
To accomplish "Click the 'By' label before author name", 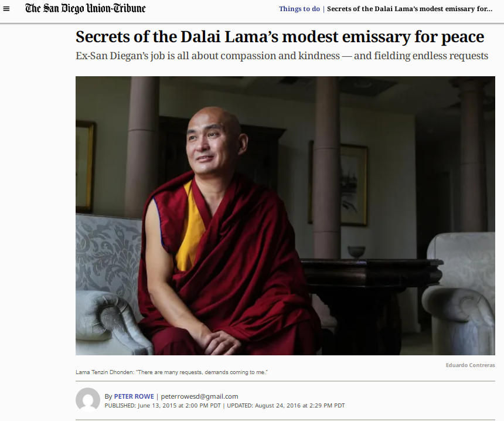I will tap(108, 396).
